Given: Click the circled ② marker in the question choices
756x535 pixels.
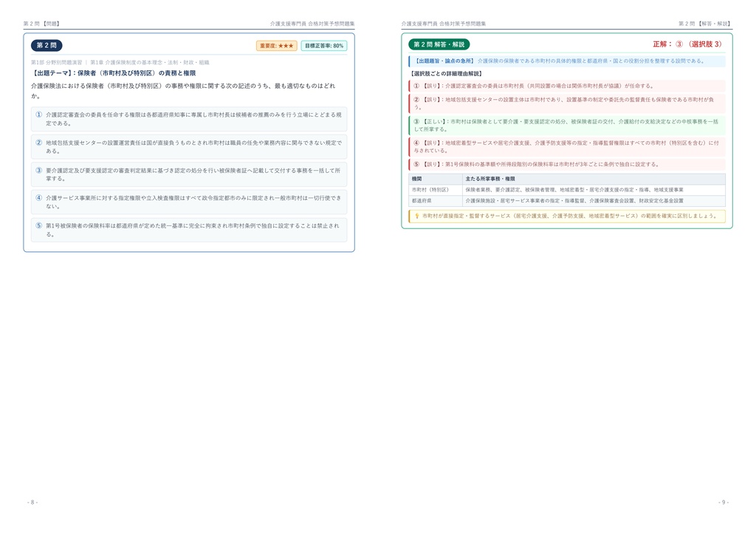Looking at the screenshot, I should tap(39, 143).
